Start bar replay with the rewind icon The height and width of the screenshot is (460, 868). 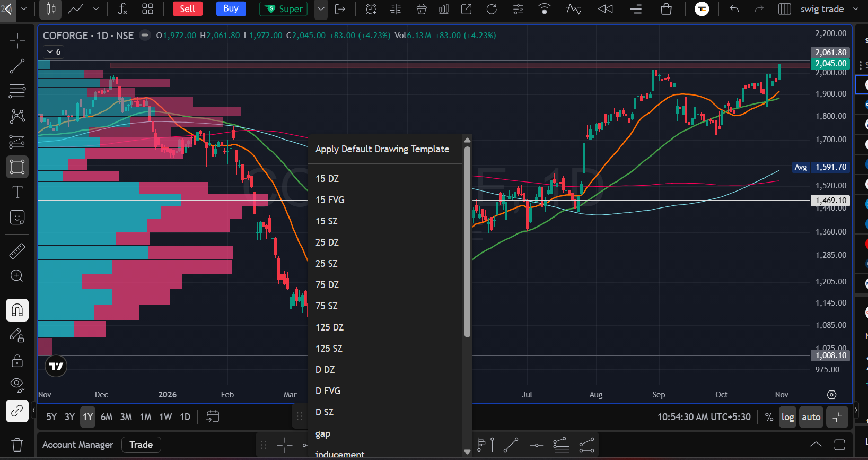click(x=605, y=9)
